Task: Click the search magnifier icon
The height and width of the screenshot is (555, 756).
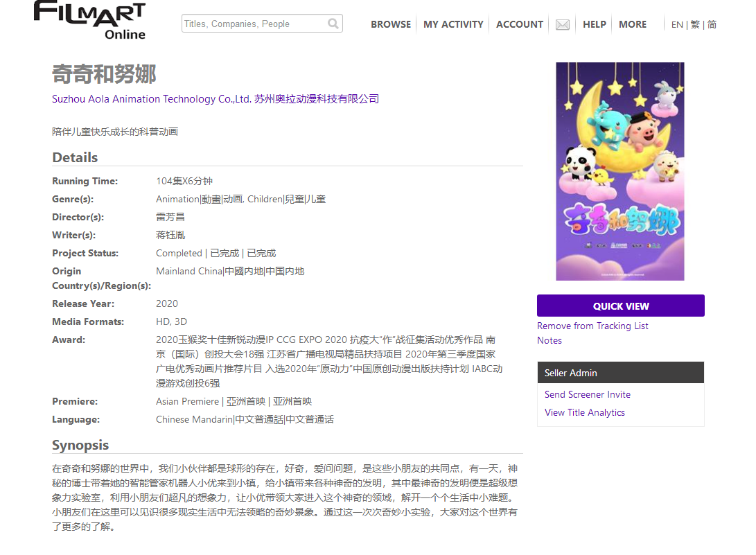Action: (x=333, y=24)
